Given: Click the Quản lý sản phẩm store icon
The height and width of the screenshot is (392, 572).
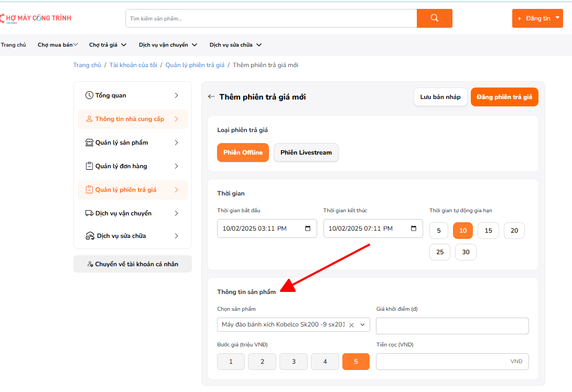Looking at the screenshot, I should (x=90, y=143).
